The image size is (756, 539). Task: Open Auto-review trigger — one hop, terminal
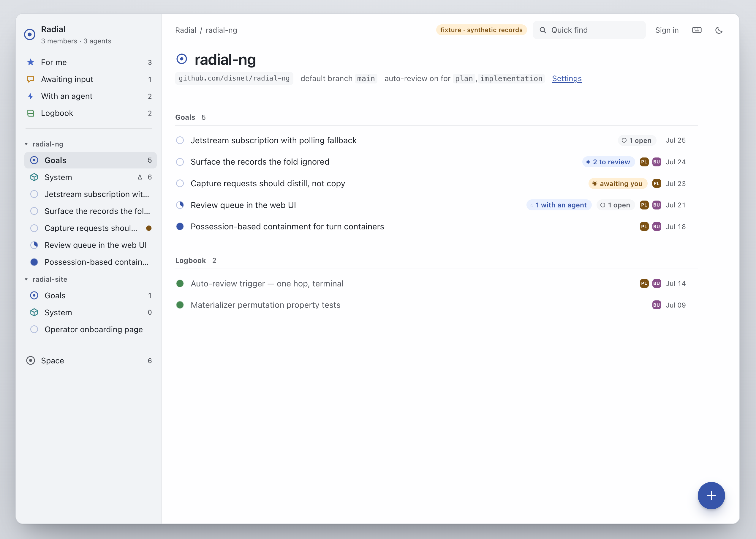pos(267,283)
